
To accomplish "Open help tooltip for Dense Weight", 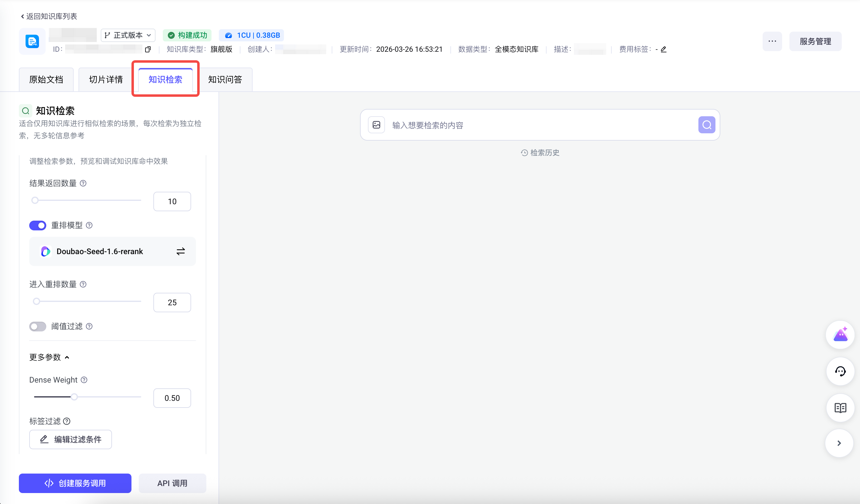I will [84, 380].
